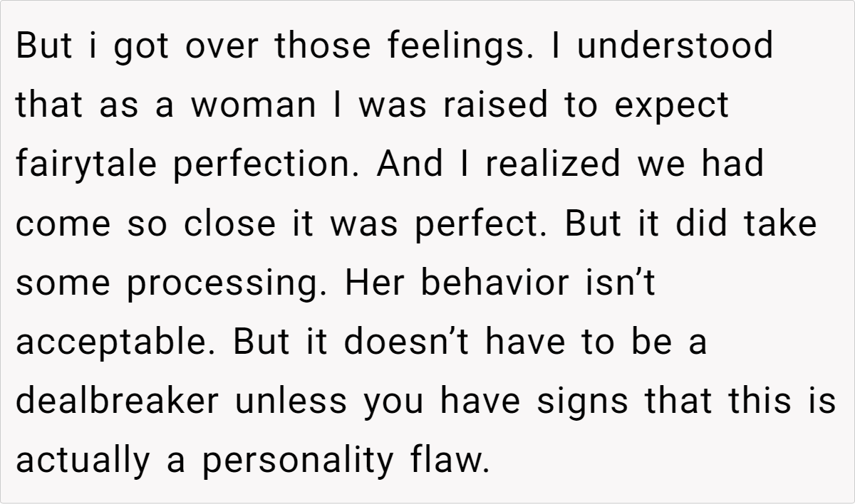The width and height of the screenshot is (855, 504).
Task: Click on the word "personality"
Action: [x=297, y=463]
